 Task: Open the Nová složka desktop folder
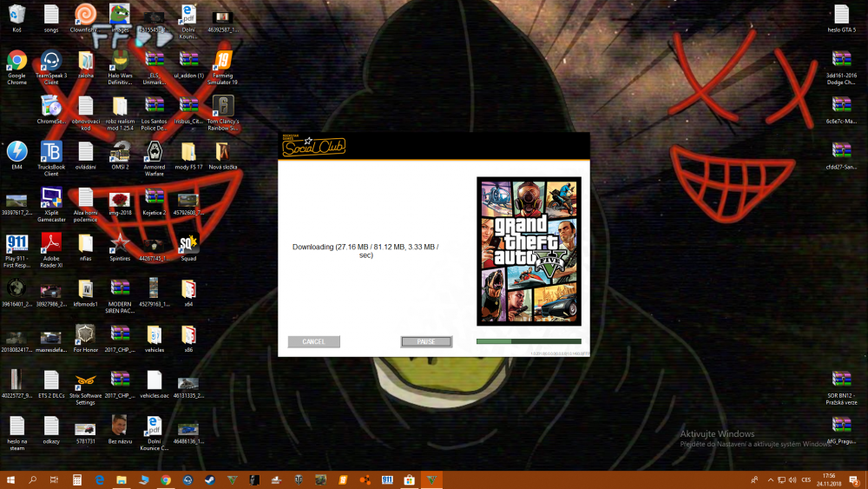(x=222, y=155)
